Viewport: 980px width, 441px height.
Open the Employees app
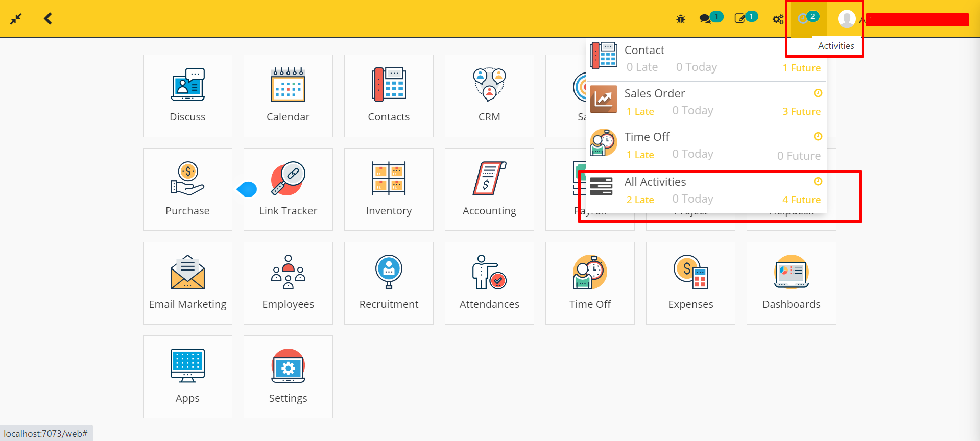click(x=288, y=283)
